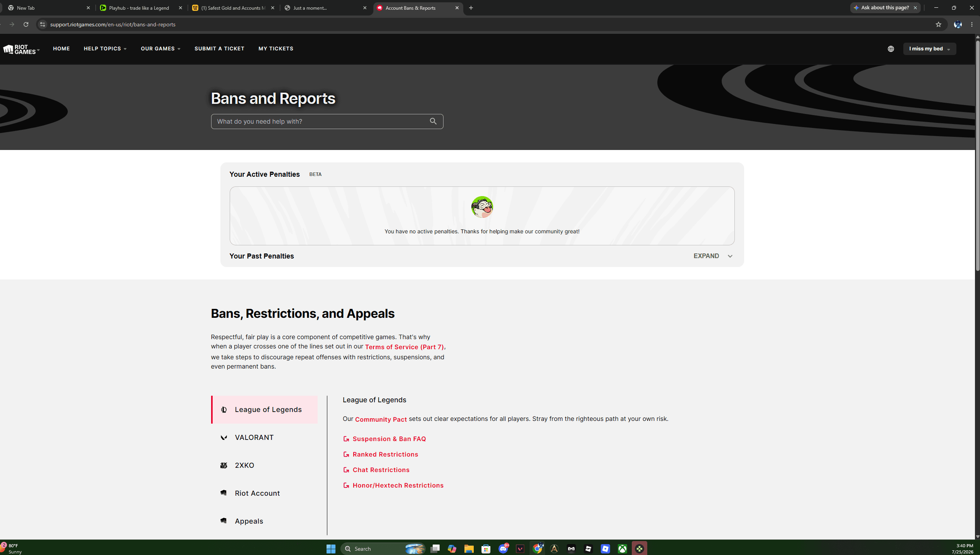Open the Help Topics dropdown menu
This screenshot has height=555, width=980.
(105, 49)
